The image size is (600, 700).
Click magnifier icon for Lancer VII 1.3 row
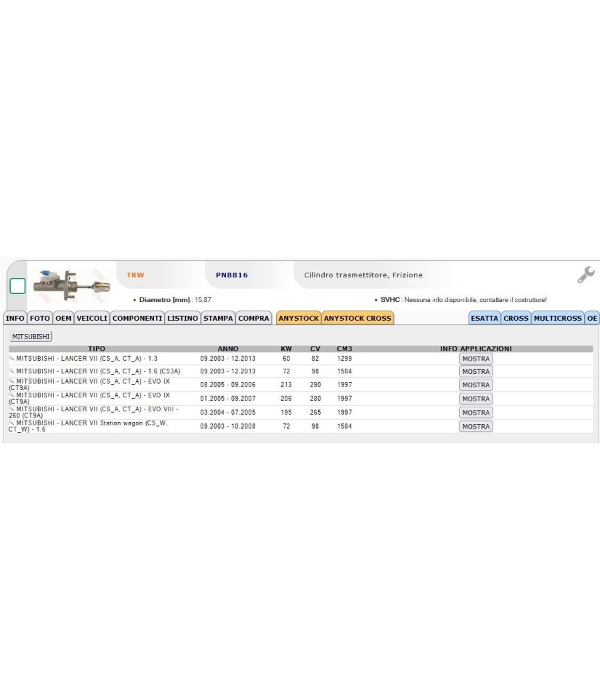pyautogui.click(x=11, y=358)
